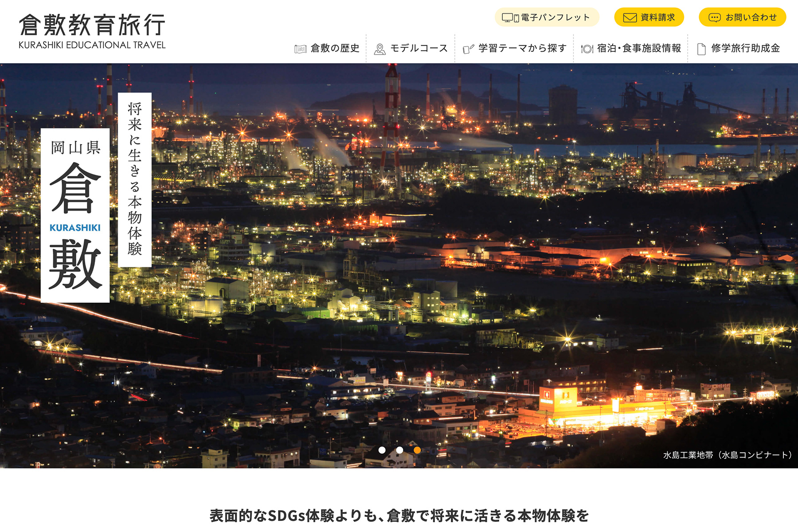The height and width of the screenshot is (532, 798).
Task: Select the middle carousel slide dot
Action: click(x=399, y=450)
